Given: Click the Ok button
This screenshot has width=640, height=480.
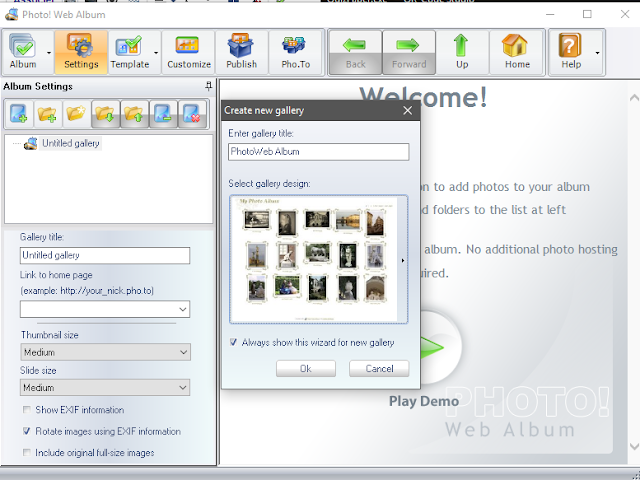Looking at the screenshot, I should click(x=306, y=369).
